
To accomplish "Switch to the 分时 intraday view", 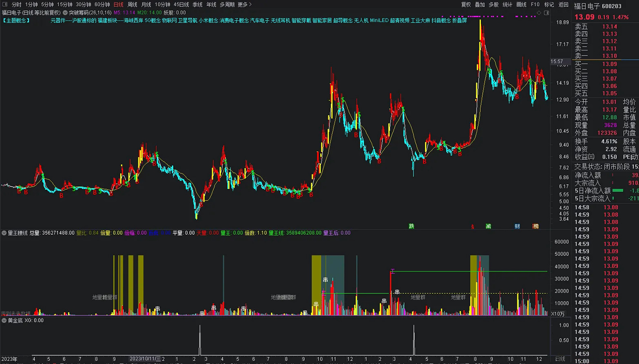I will (x=17, y=4).
